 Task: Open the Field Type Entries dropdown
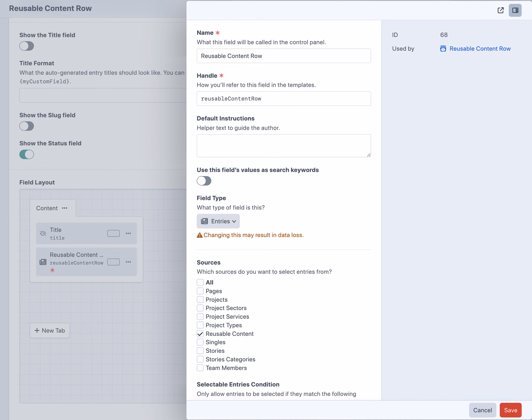[218, 221]
